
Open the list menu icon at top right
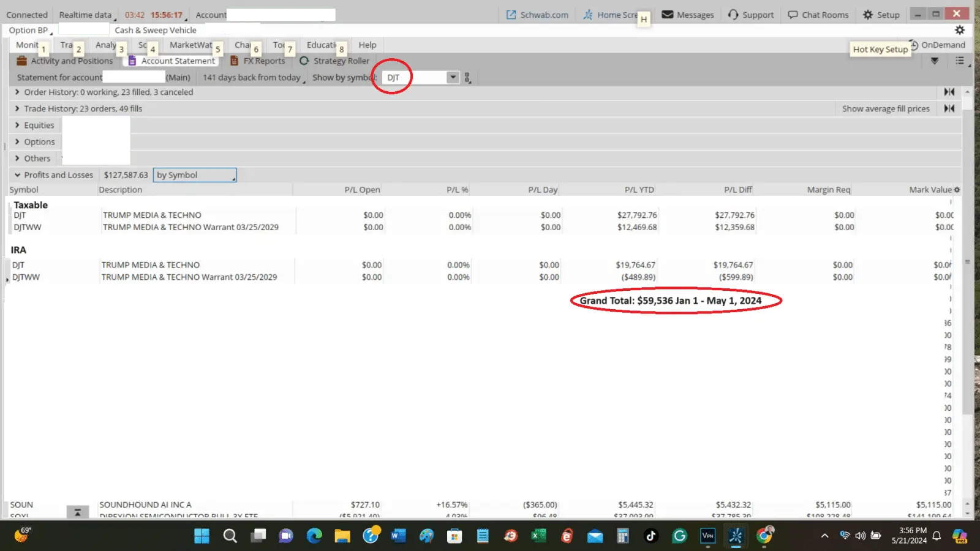960,61
